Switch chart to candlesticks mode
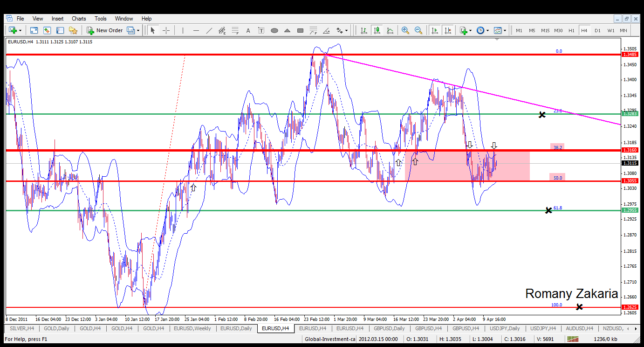This screenshot has width=644, height=347. [x=377, y=30]
